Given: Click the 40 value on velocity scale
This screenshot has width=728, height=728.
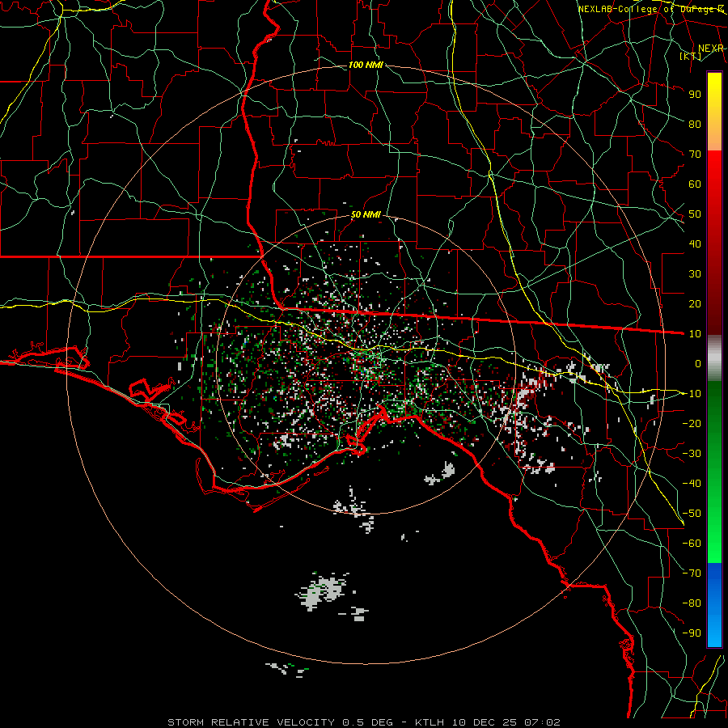Looking at the screenshot, I should (695, 244).
